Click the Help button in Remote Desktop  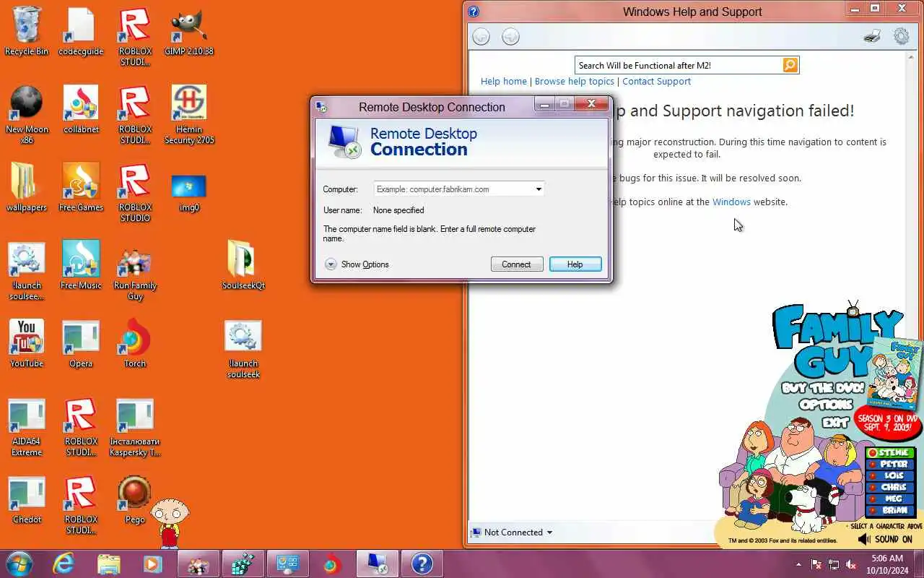coord(575,264)
